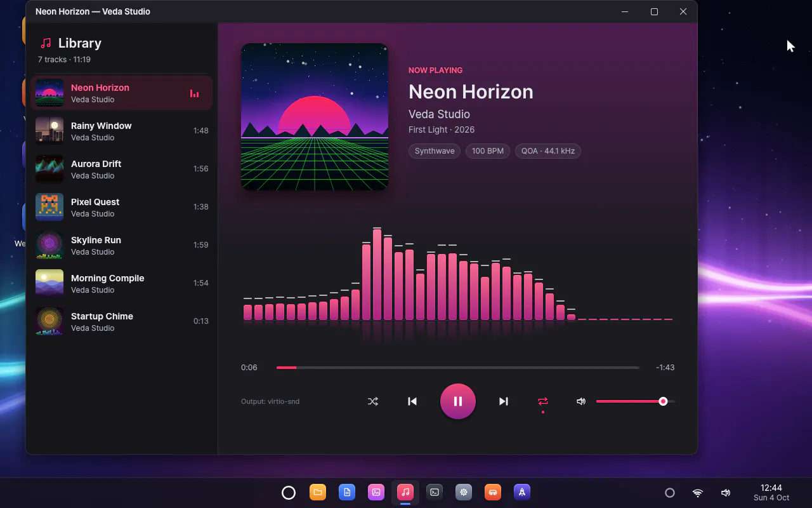
Task: Toggle repeat mode
Action: 543,401
